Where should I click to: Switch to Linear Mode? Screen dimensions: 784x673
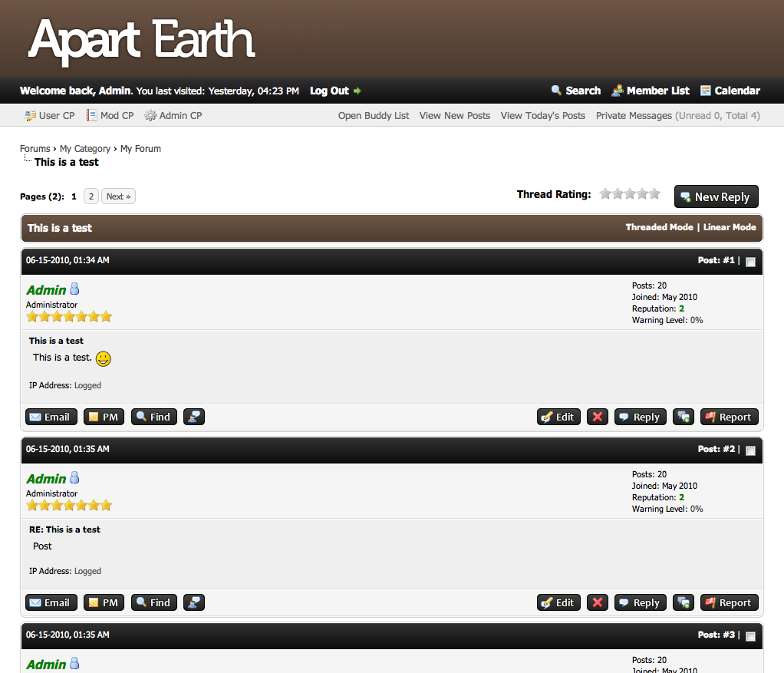[729, 227]
